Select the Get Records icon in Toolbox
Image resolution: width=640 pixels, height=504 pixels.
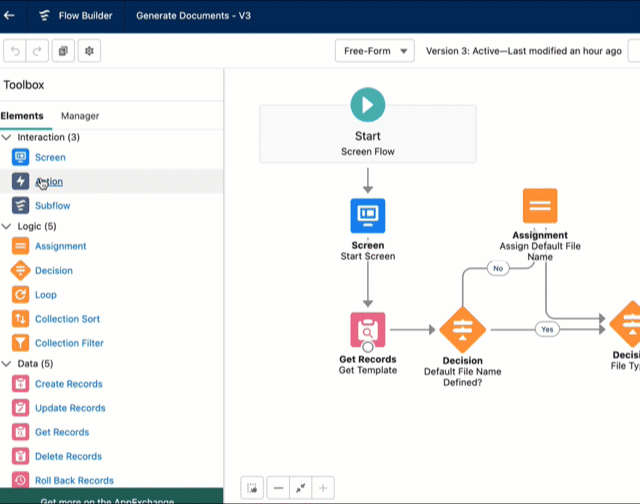[x=20, y=432]
